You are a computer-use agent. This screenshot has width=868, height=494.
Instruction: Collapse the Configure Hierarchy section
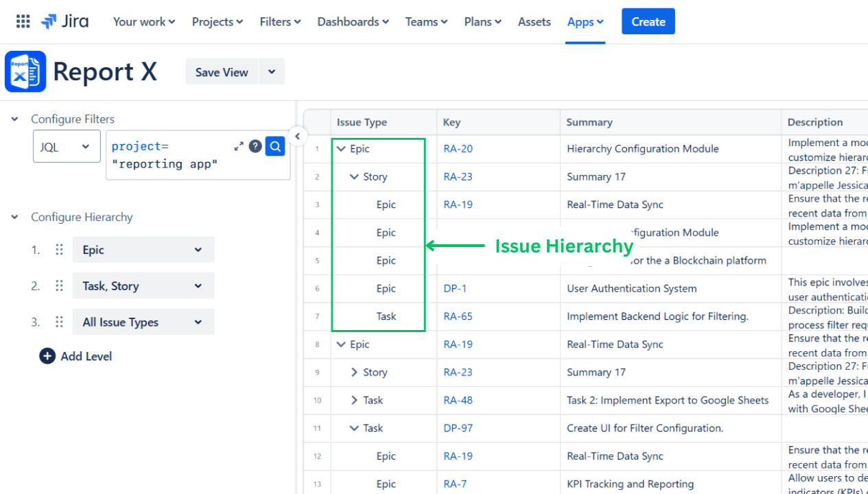14,217
